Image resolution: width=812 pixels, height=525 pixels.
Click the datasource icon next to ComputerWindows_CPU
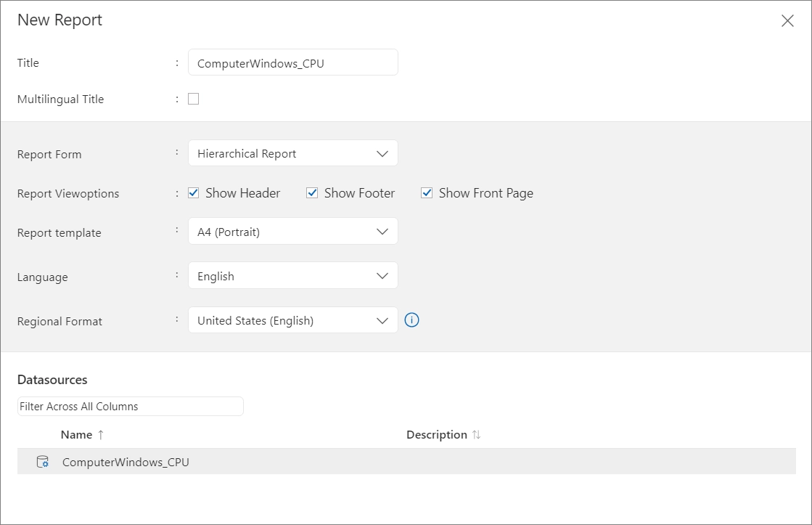point(42,461)
